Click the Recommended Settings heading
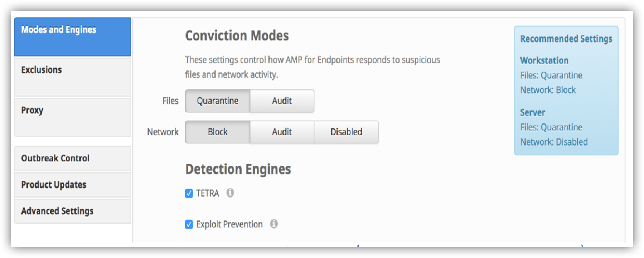 pyautogui.click(x=566, y=39)
